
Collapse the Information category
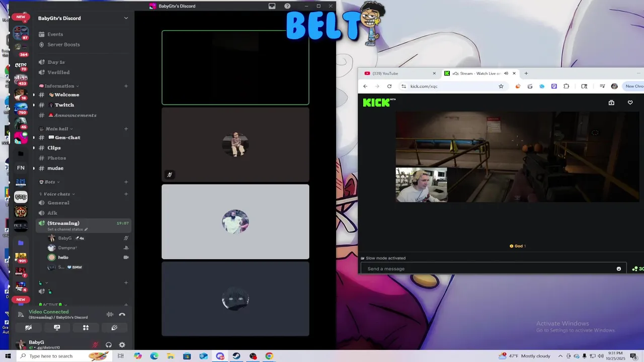[x=58, y=86]
